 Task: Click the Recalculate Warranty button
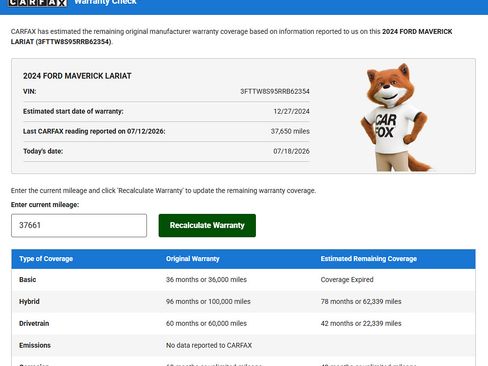[207, 225]
